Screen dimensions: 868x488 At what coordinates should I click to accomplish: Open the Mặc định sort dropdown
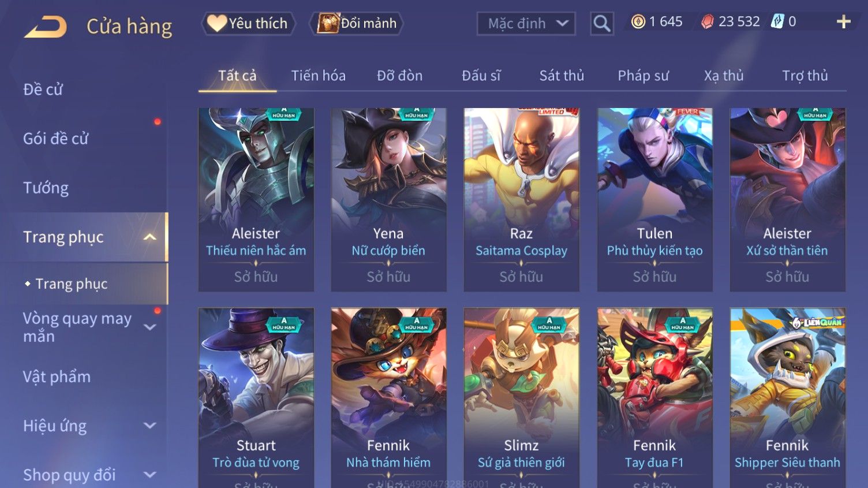[526, 24]
